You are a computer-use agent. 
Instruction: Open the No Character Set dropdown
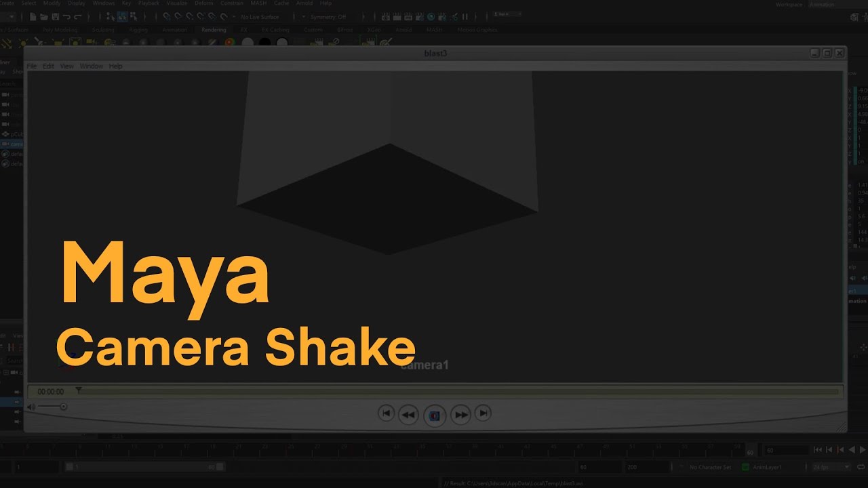[710, 467]
